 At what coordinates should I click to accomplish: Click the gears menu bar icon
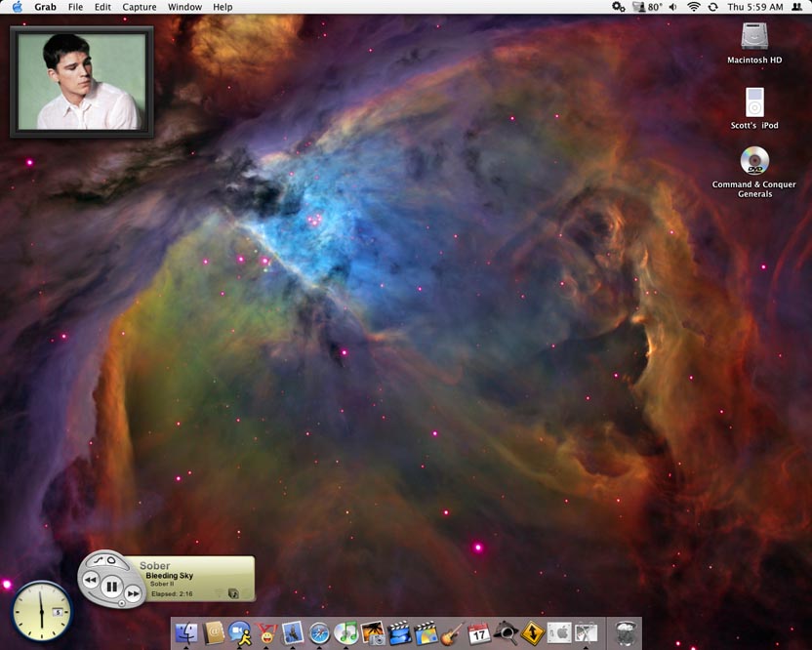coord(619,7)
